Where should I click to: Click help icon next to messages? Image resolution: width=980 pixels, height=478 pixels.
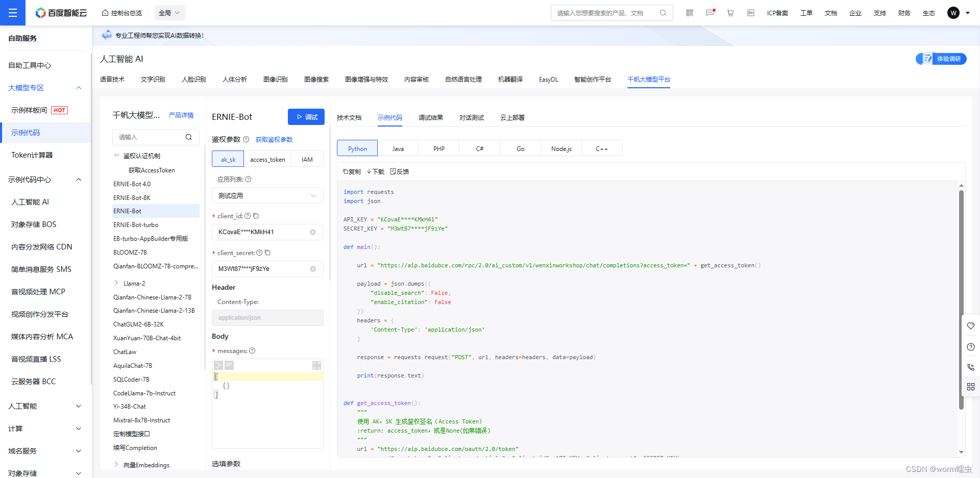click(252, 350)
